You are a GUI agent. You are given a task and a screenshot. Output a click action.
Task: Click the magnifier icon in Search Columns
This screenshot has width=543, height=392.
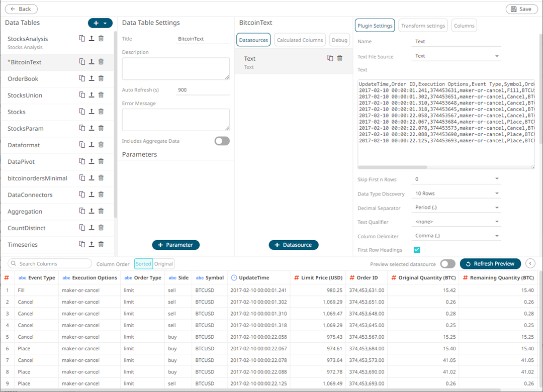(x=14, y=263)
